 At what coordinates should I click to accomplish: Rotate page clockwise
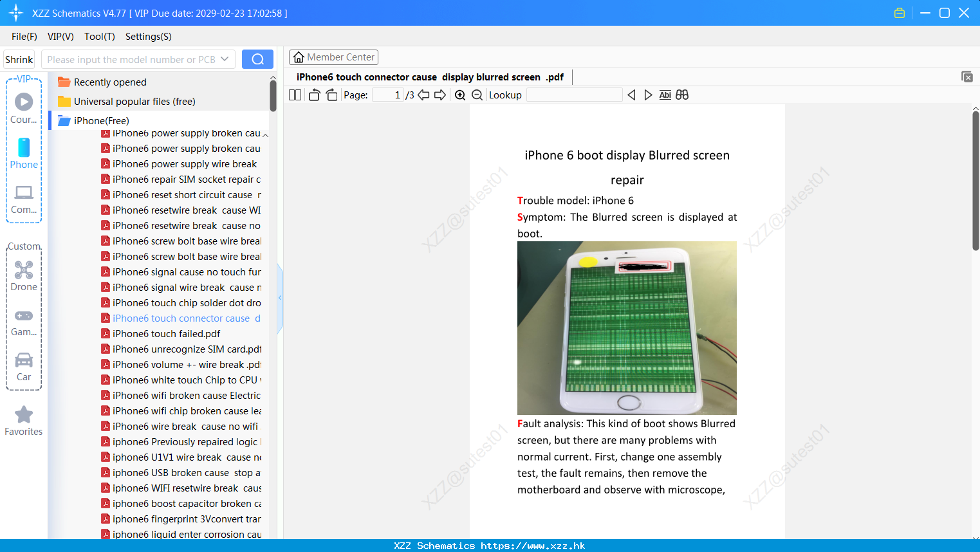pos(331,95)
